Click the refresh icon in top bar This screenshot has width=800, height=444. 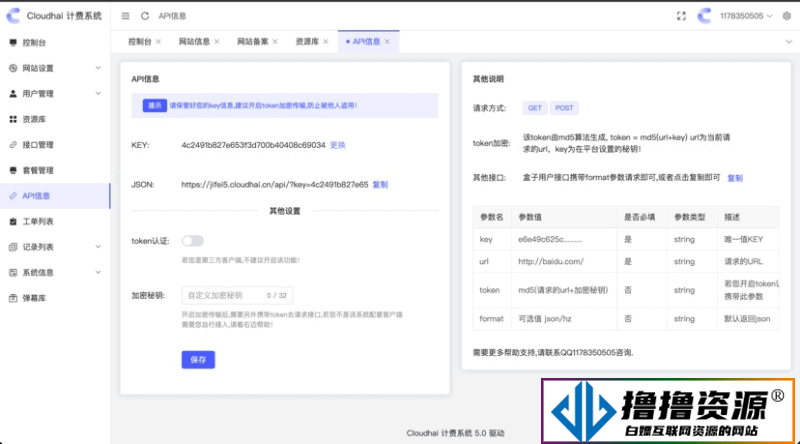[145, 16]
